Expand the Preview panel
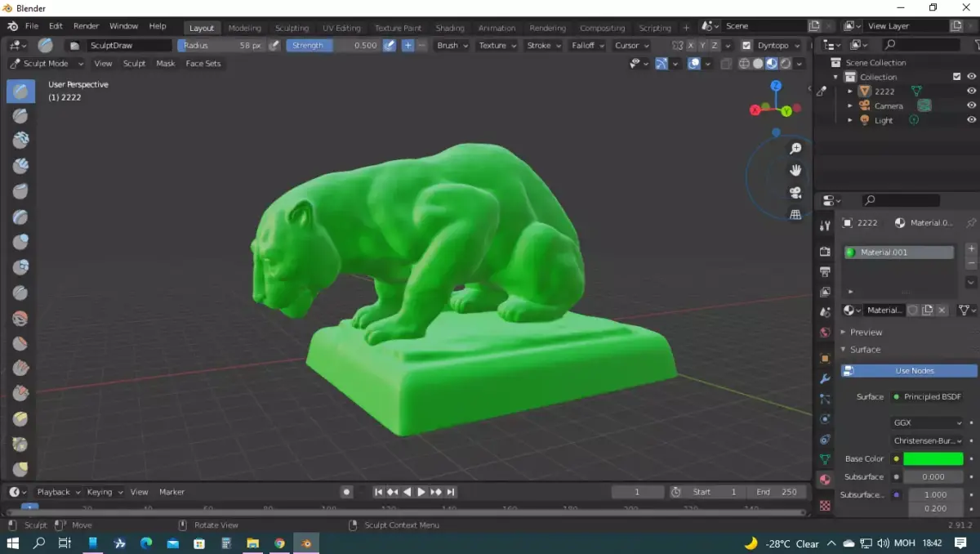This screenshot has height=554, width=980. click(866, 333)
